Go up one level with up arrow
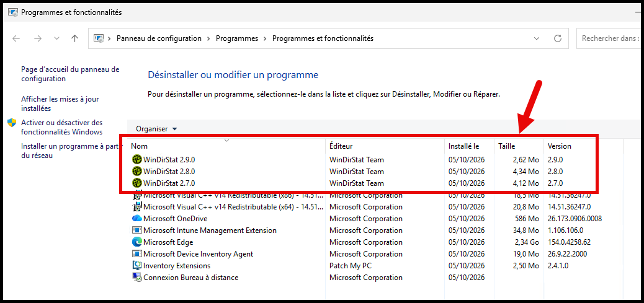 pos(74,38)
